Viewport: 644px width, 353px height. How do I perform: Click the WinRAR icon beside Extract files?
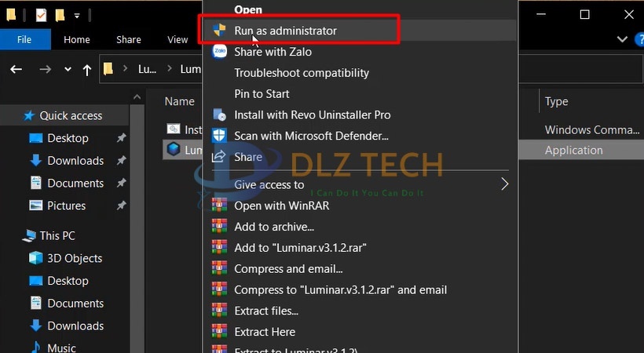tap(219, 311)
